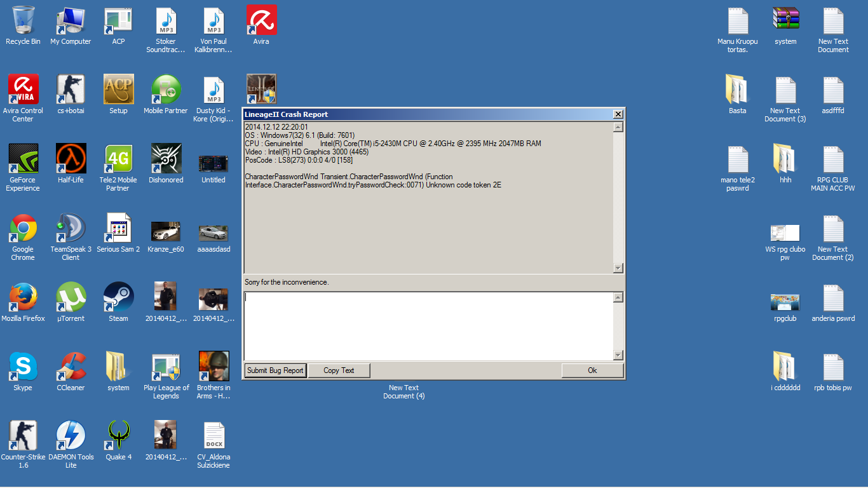Select the Avira Control Center icon
Image resolution: width=868 pixels, height=488 pixels.
click(23, 99)
